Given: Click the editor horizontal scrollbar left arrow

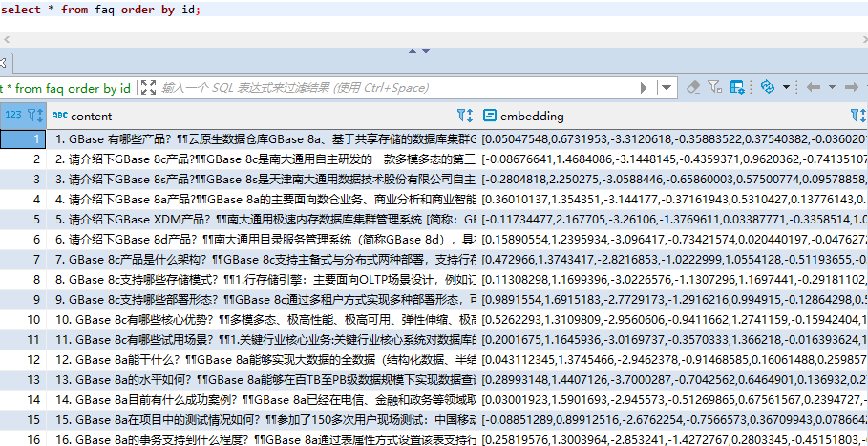Looking at the screenshot, I should tap(6, 39).
